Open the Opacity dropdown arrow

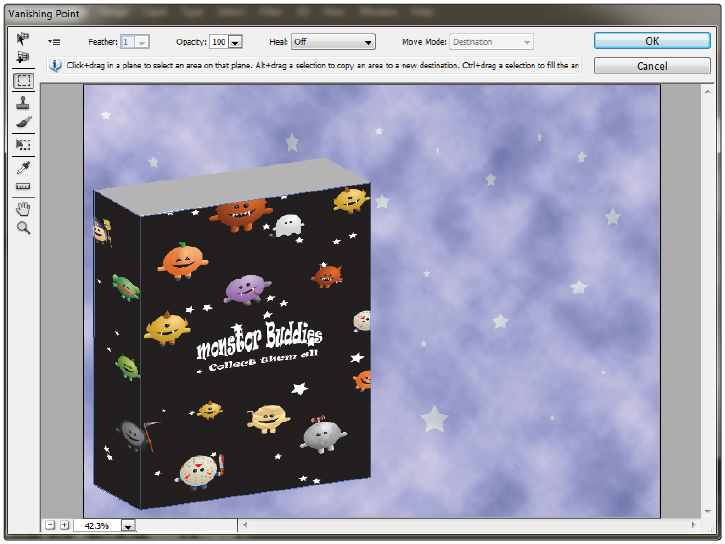point(235,42)
